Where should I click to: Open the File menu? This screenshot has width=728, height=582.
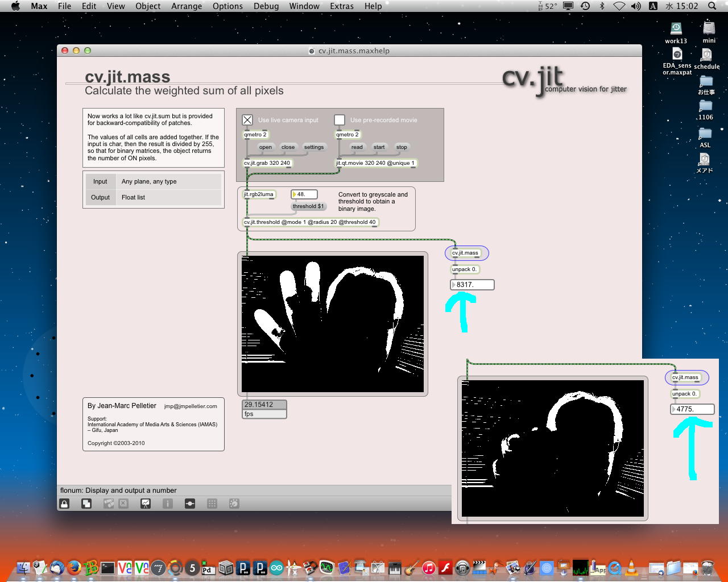pos(64,6)
